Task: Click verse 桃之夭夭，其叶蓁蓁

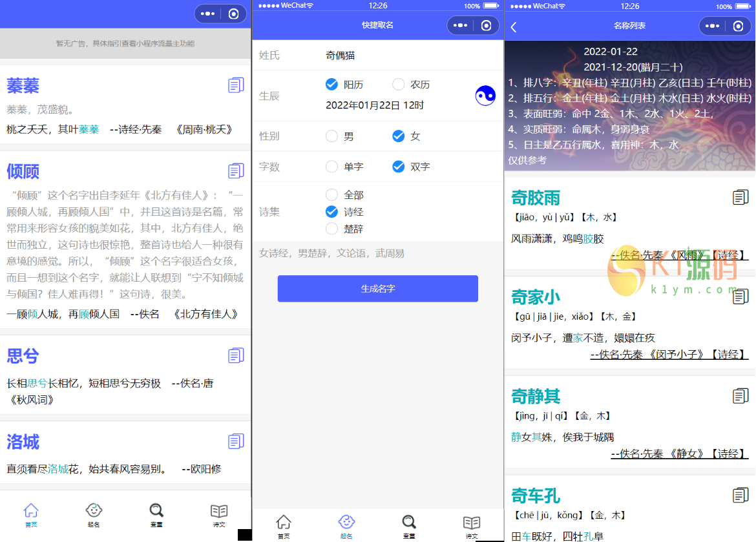Action: tap(52, 129)
